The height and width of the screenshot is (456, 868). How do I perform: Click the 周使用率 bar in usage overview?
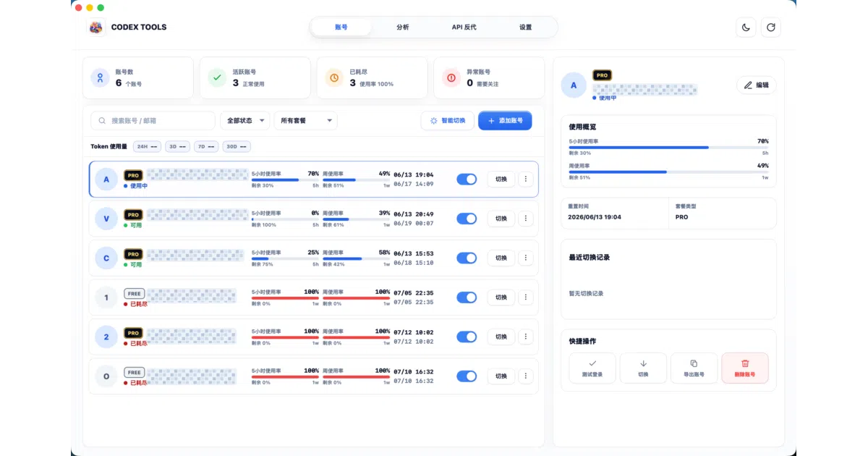click(x=669, y=172)
